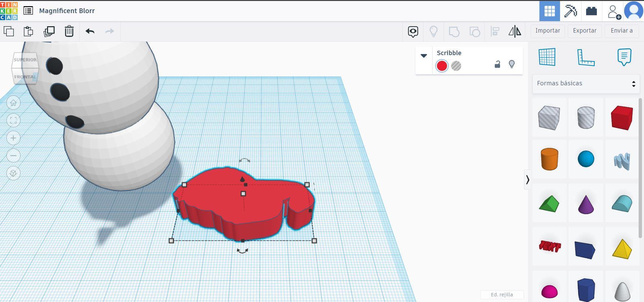This screenshot has width=644, height=302.
Task: Toggle the lock for Scribble shape
Action: [497, 64]
